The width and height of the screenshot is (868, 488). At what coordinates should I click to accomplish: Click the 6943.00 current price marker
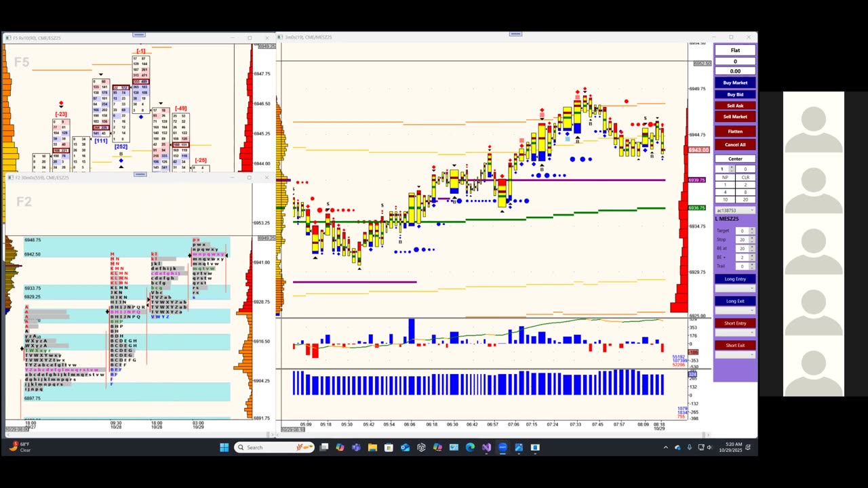click(x=699, y=150)
